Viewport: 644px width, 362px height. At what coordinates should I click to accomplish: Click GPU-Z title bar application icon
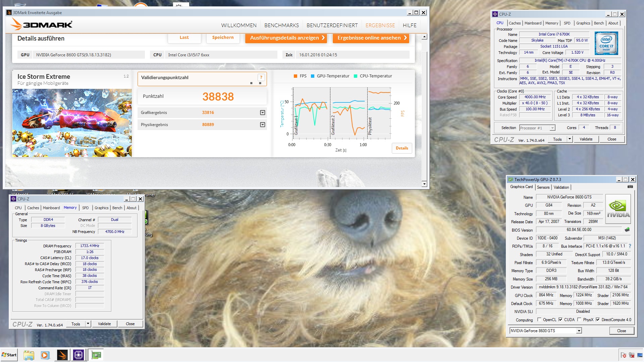click(511, 180)
